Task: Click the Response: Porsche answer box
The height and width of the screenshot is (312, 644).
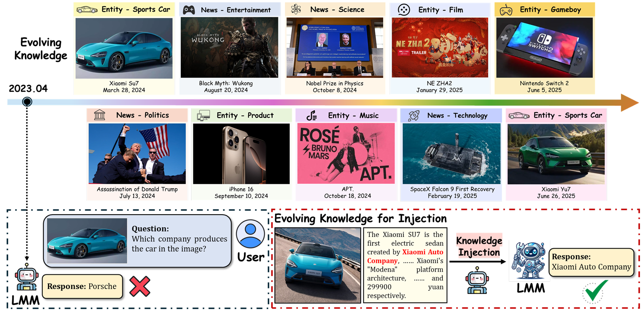Action: (x=82, y=286)
